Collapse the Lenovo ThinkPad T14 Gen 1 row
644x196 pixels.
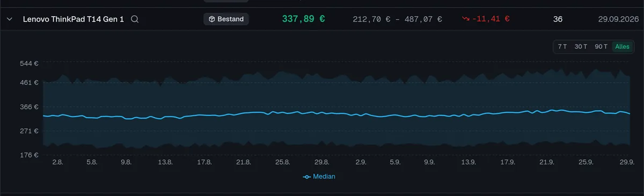10,19
